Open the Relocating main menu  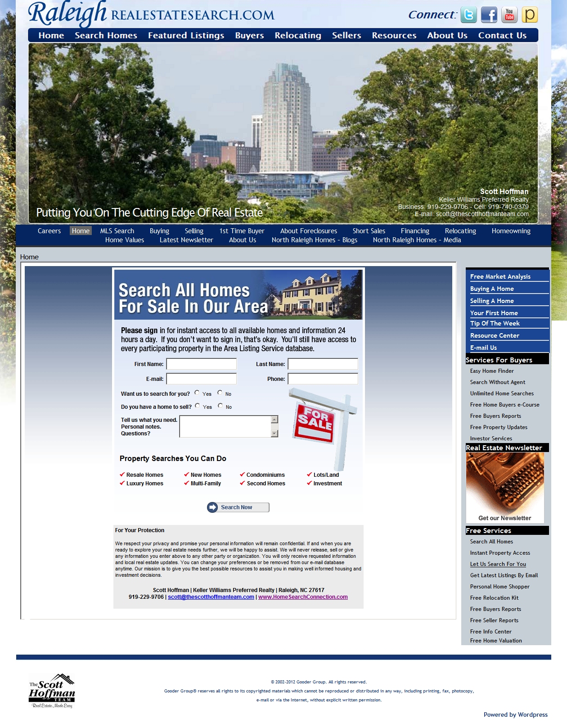(x=298, y=35)
